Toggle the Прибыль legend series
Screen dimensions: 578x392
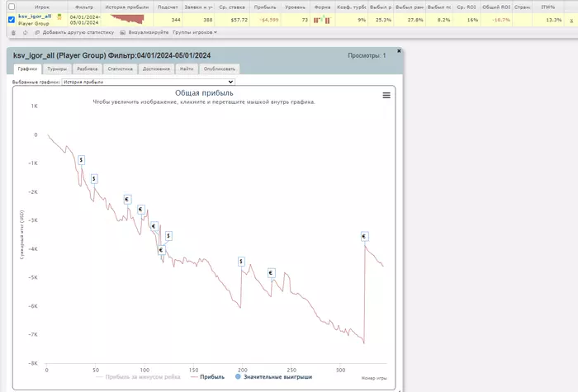point(207,377)
